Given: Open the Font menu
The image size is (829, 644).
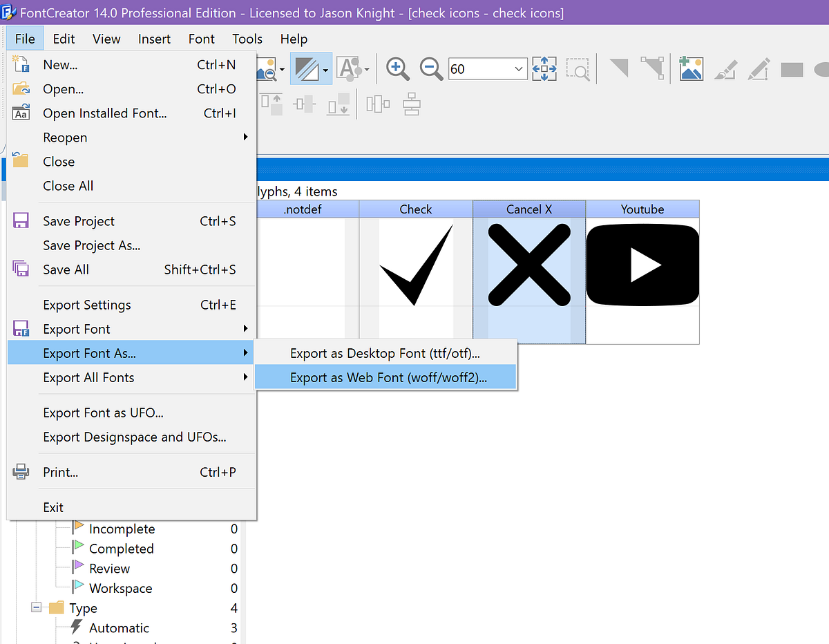Looking at the screenshot, I should click(201, 39).
